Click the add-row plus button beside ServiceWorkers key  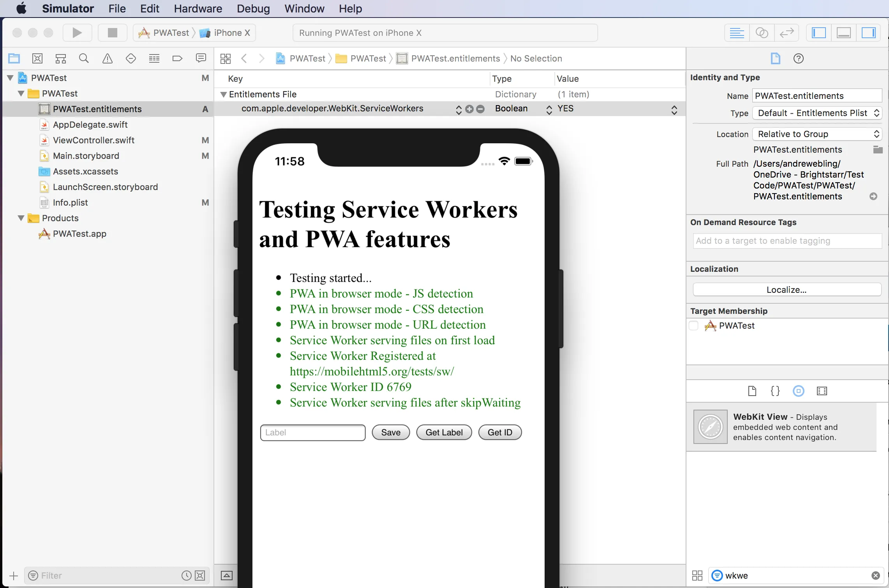pos(469,109)
